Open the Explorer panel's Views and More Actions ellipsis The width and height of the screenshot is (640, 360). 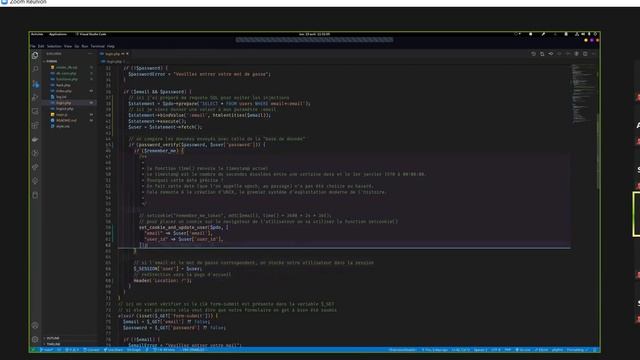(91, 53)
